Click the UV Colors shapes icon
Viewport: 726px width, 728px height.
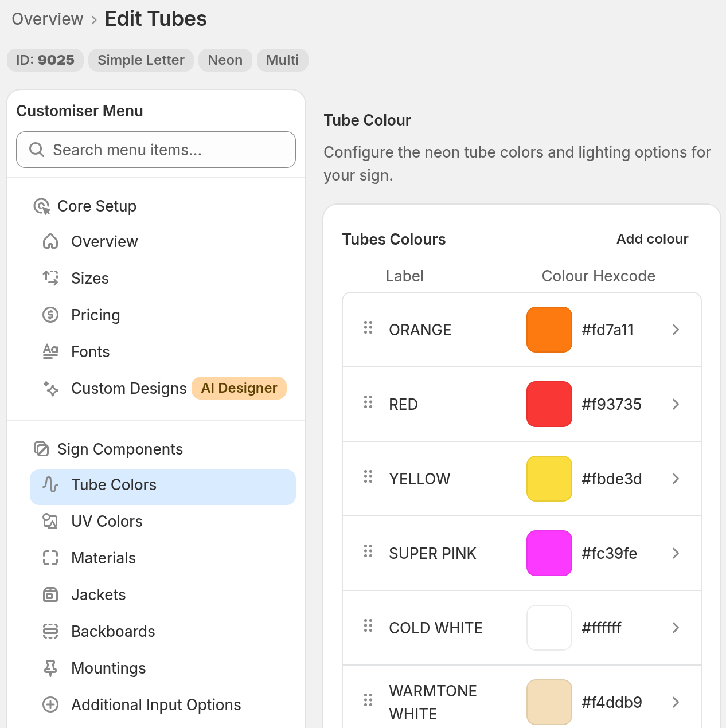50,521
